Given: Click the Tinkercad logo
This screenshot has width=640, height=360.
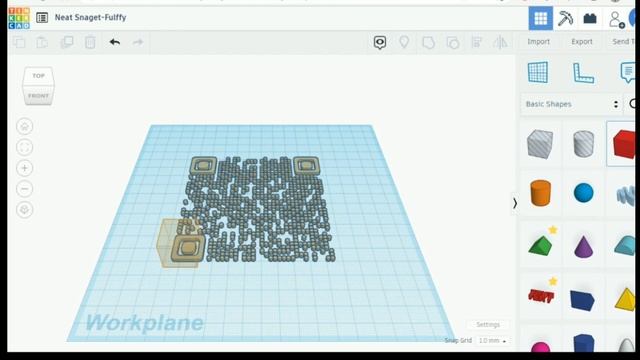Looking at the screenshot, I should point(19,18).
